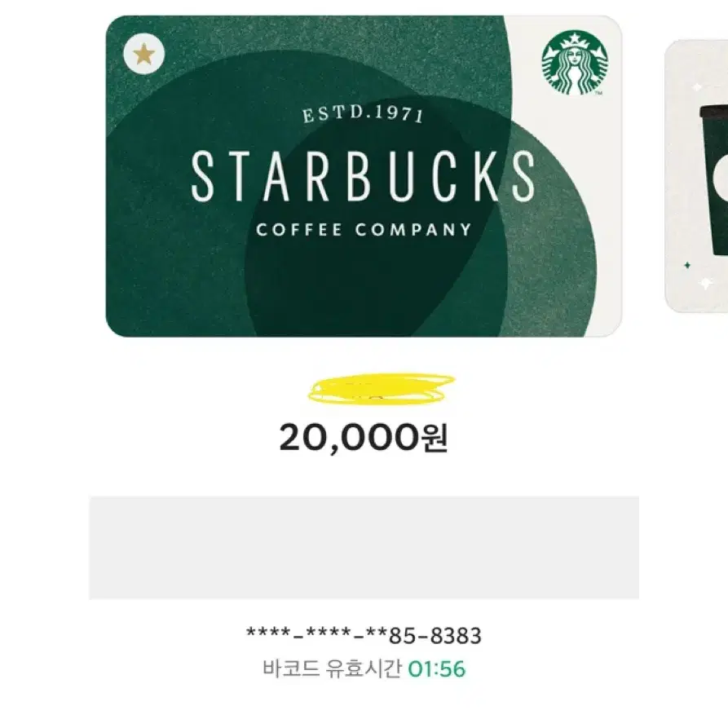Tap the gold star favorite icon
Screen dimensions: 728x728
144,54
